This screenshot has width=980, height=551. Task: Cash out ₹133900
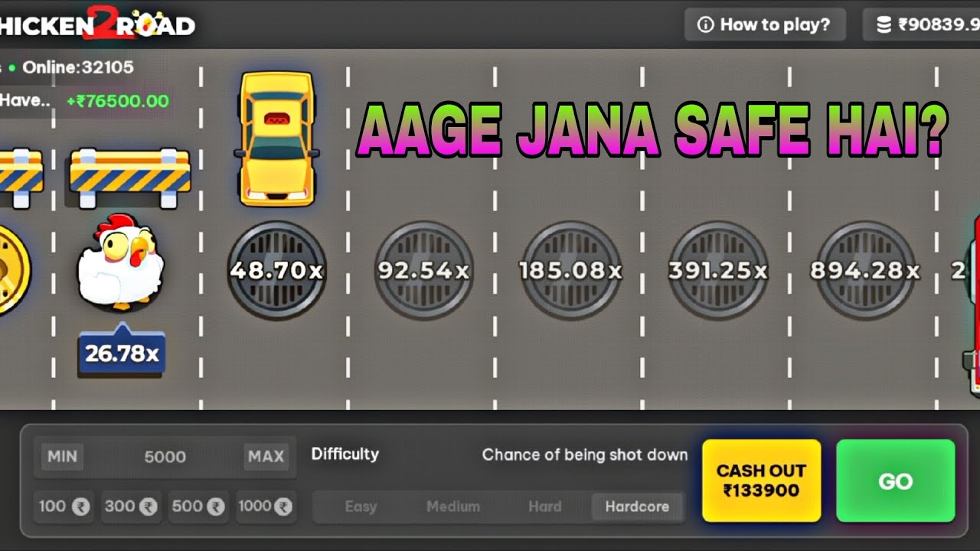[x=761, y=481]
